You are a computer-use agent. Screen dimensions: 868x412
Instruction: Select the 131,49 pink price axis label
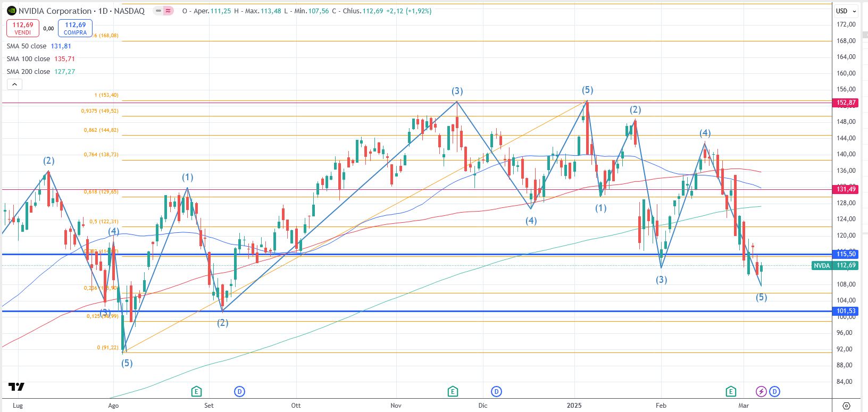pyautogui.click(x=846, y=189)
